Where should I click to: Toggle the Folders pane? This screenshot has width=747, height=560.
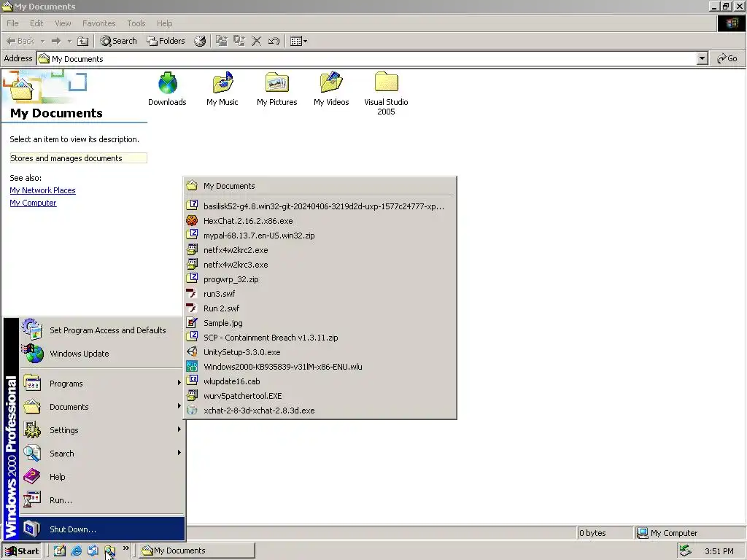point(166,41)
